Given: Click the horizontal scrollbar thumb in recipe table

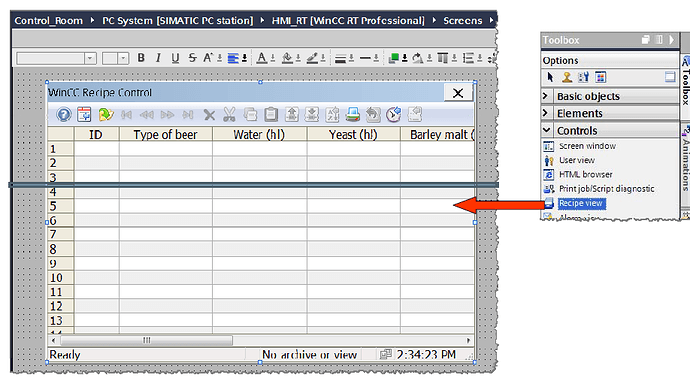Looking at the screenshot, I should pos(147,340).
